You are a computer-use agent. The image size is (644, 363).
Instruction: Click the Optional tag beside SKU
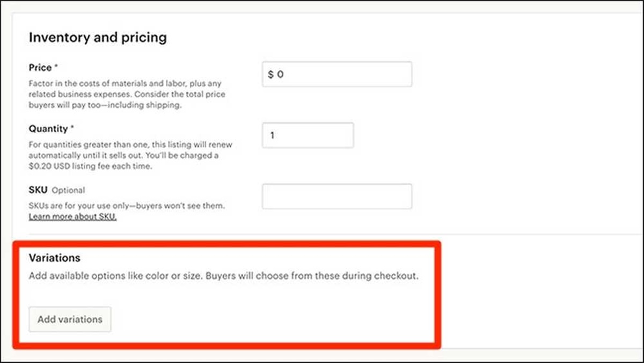68,190
